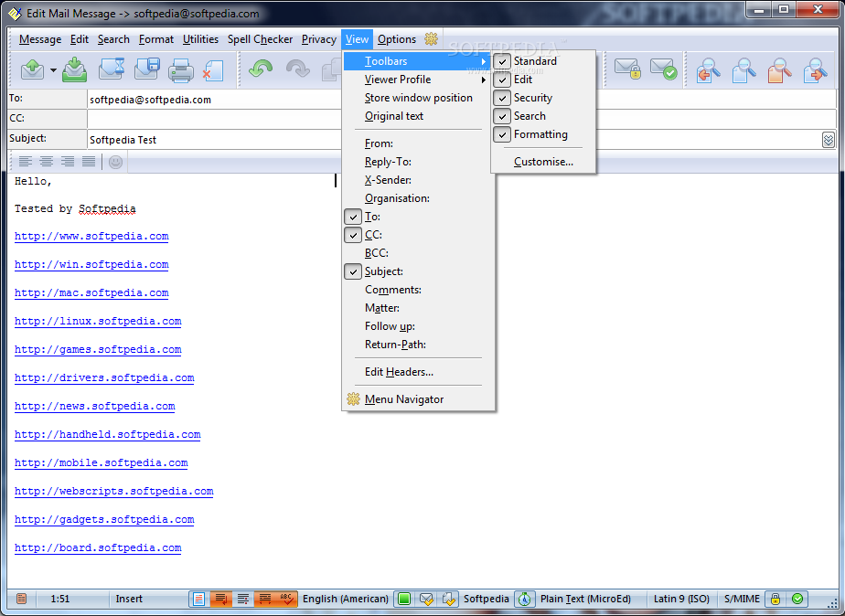Screen dimensions: 845x616
Task: Open the Privacy menu
Action: (318, 39)
